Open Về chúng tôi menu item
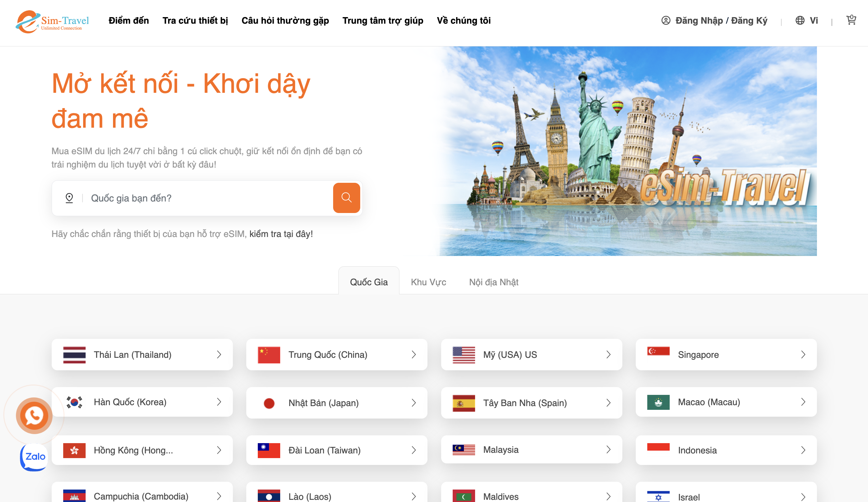 point(464,21)
